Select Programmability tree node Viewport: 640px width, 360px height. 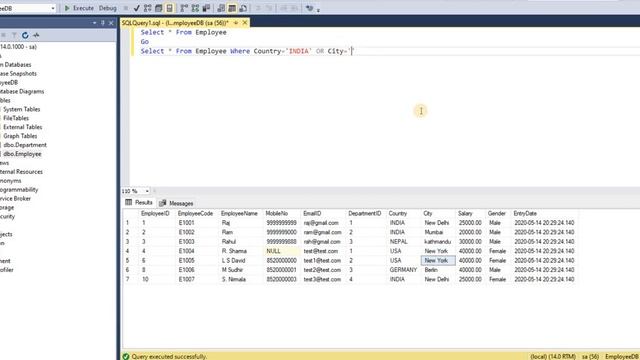19,189
